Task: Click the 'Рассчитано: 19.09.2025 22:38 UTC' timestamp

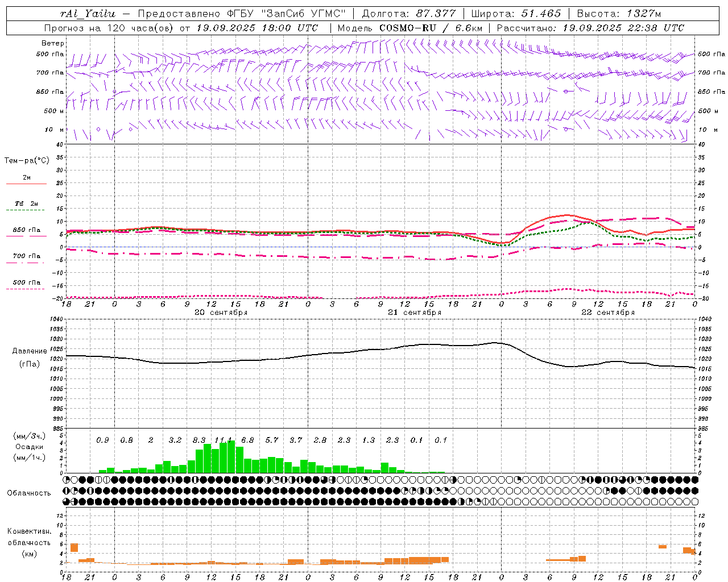Action: click(x=590, y=28)
